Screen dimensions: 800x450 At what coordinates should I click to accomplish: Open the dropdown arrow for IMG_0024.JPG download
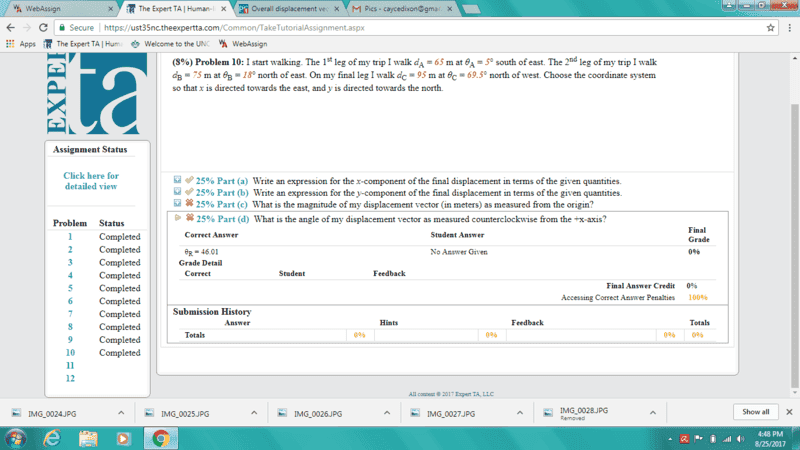pyautogui.click(x=120, y=413)
